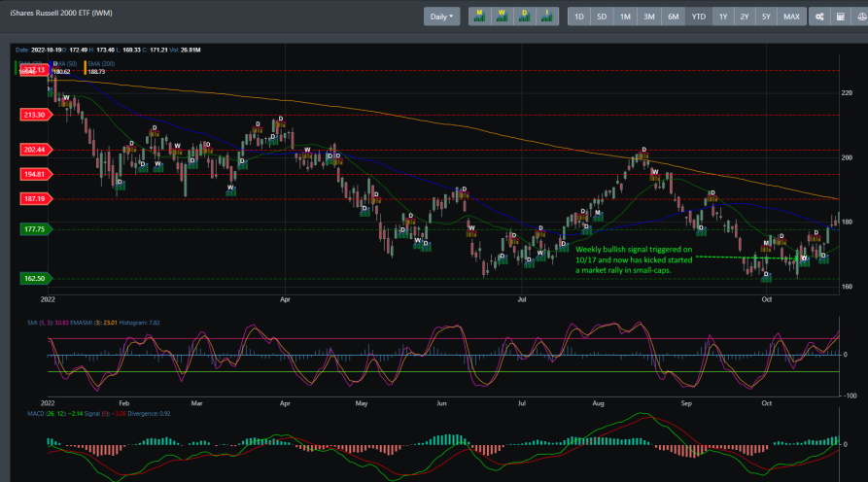This screenshot has width=868, height=482.
Task: Switch the chart to 2Y range
Action: pyautogui.click(x=745, y=17)
